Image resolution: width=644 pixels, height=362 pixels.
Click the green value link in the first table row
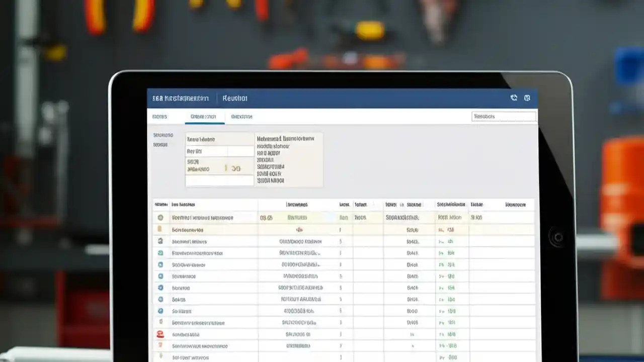click(x=449, y=217)
